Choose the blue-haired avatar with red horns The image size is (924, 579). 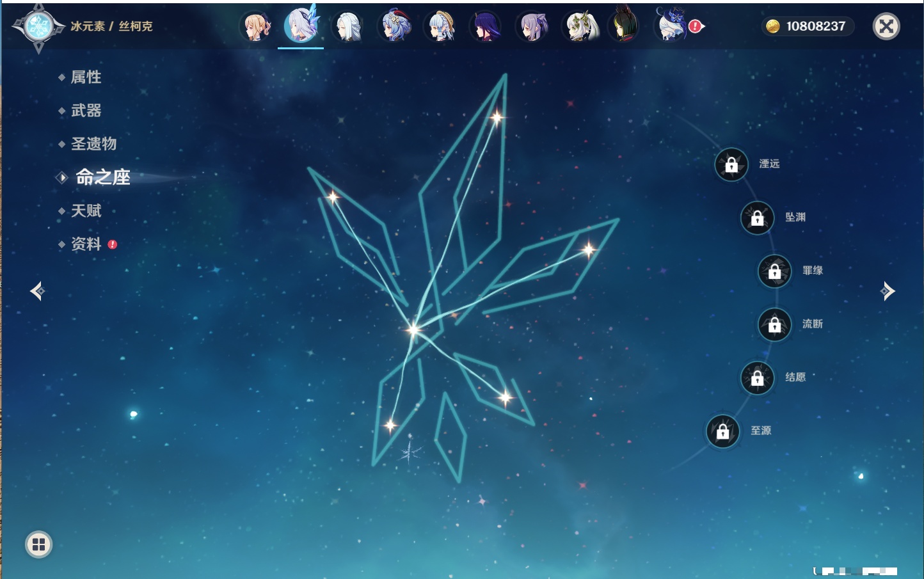pyautogui.click(x=394, y=26)
